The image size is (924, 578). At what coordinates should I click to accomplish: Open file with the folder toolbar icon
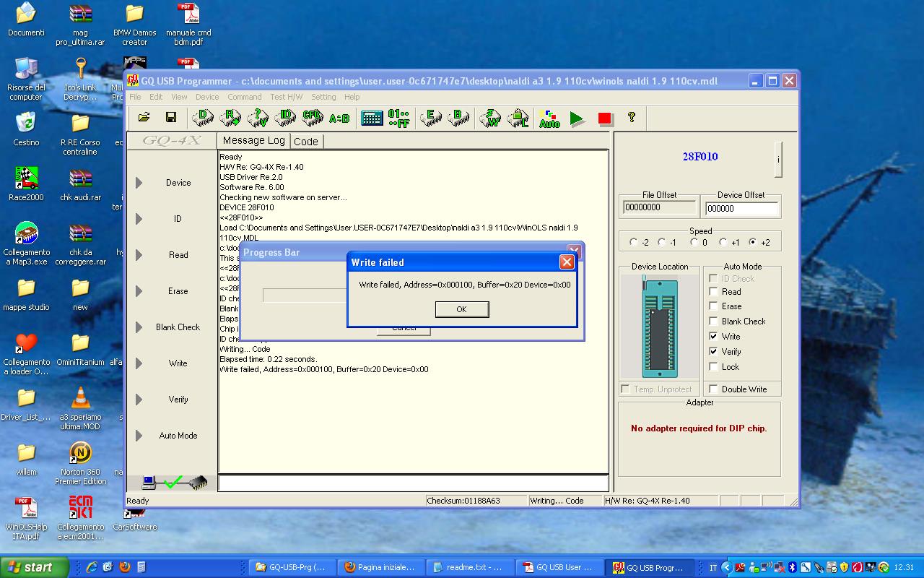coord(144,118)
